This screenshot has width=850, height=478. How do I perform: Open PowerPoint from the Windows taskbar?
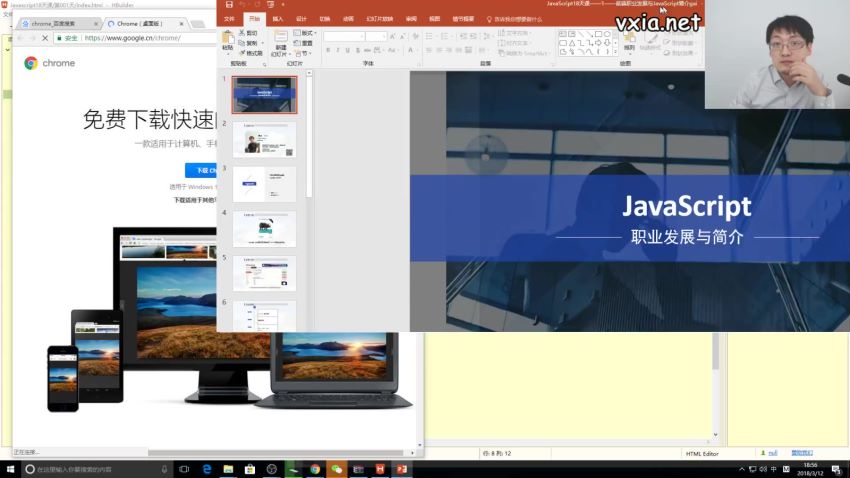click(402, 468)
